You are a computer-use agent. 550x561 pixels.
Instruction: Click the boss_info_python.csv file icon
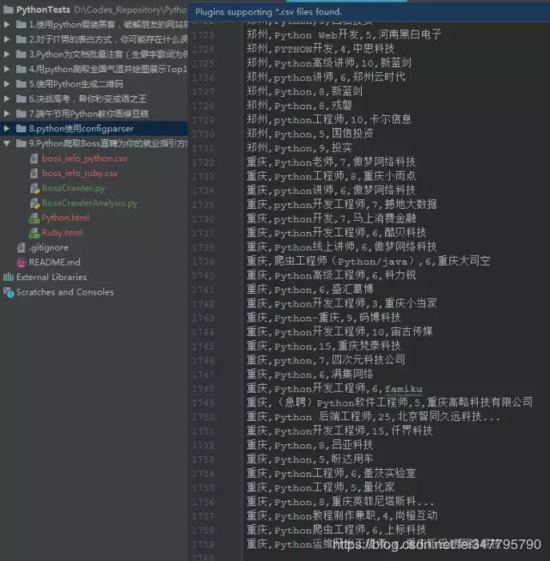(34, 158)
